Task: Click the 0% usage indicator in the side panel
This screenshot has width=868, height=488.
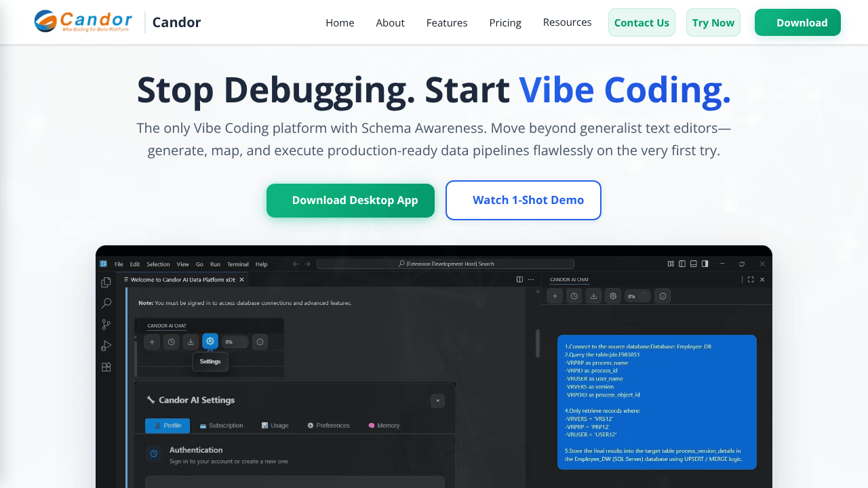Action: tap(637, 296)
